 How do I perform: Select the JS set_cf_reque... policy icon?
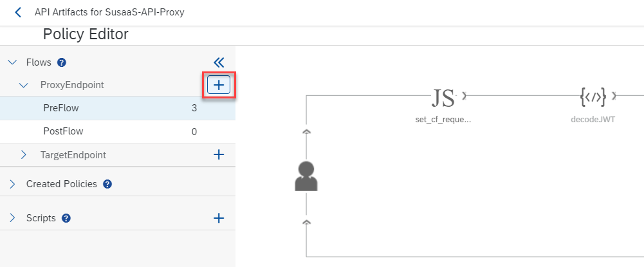(x=443, y=98)
